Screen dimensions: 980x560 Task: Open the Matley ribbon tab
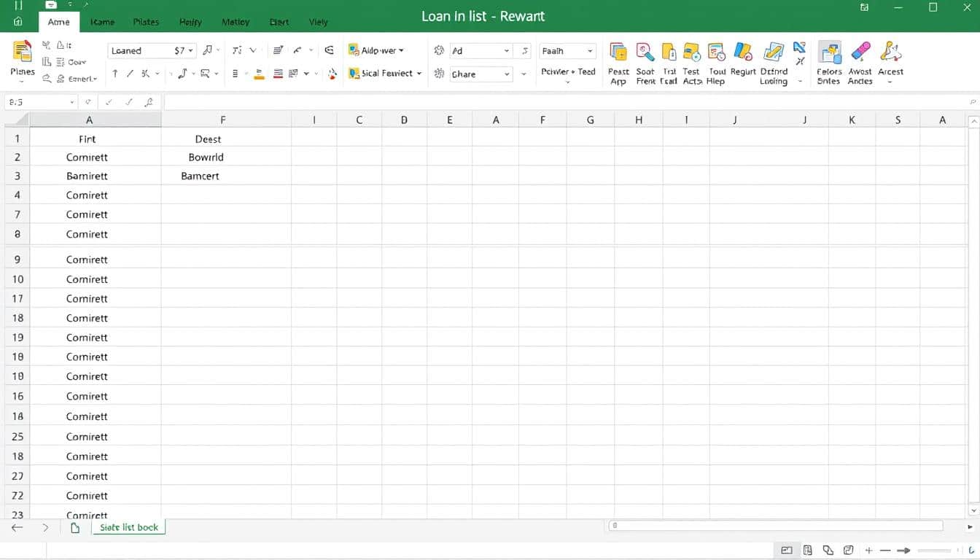236,22
